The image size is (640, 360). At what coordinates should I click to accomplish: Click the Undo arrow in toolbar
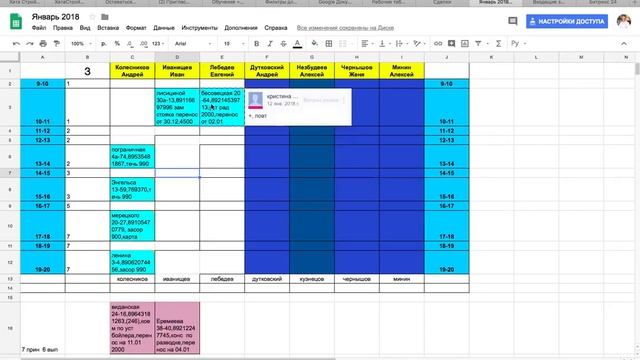pos(16,43)
